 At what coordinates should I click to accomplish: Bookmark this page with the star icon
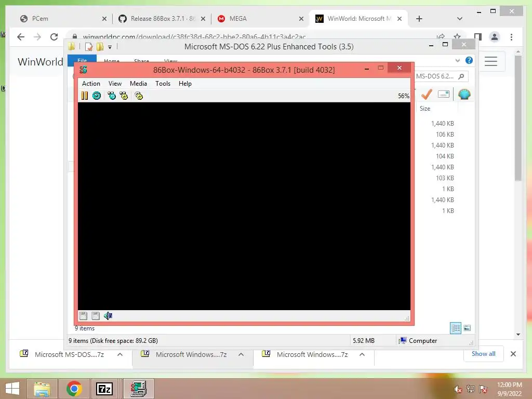(457, 37)
